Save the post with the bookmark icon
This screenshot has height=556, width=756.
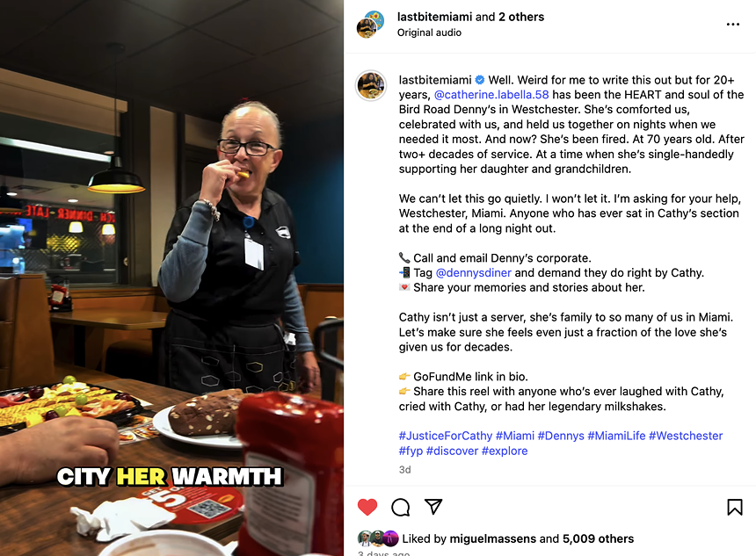click(x=734, y=507)
